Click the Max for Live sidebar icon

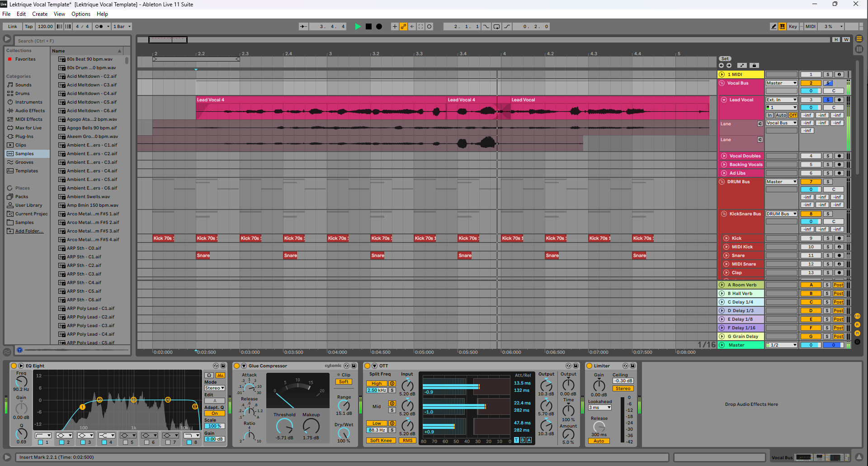(x=10, y=128)
